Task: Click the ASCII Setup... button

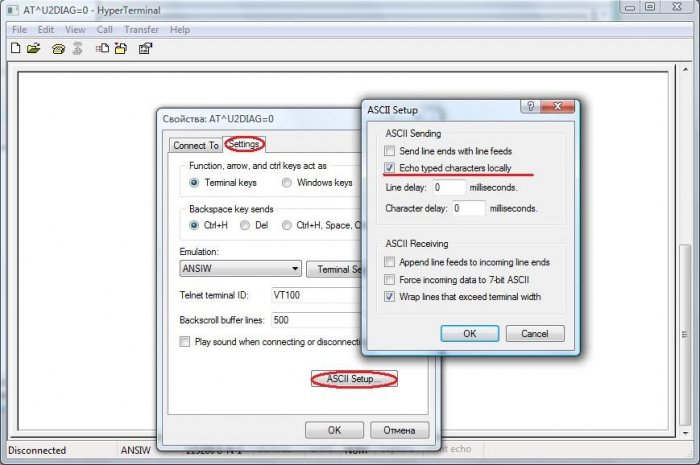Action: [x=354, y=379]
